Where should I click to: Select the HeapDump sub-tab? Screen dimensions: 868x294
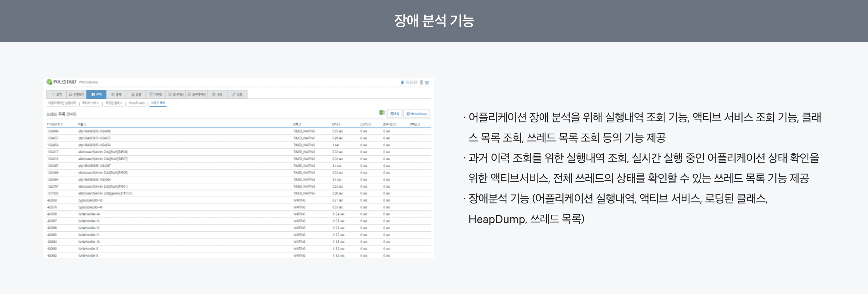pos(136,103)
